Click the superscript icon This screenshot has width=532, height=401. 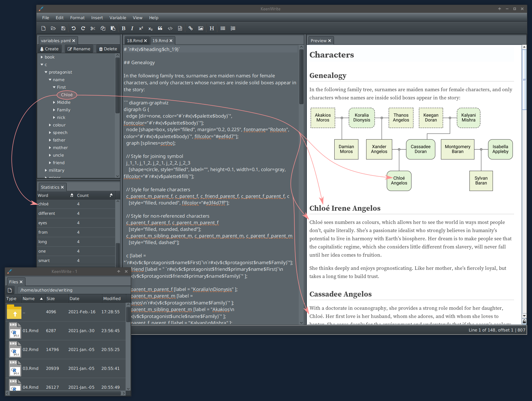tap(141, 28)
